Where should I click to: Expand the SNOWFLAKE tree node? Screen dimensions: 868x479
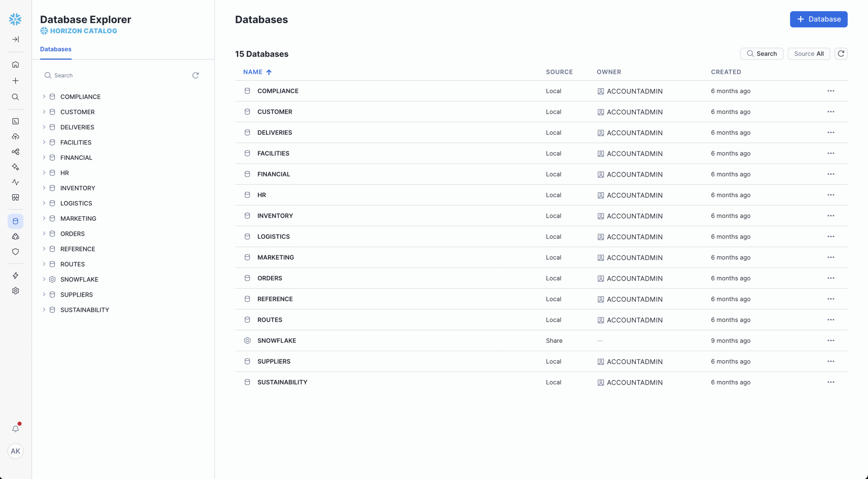tap(44, 279)
